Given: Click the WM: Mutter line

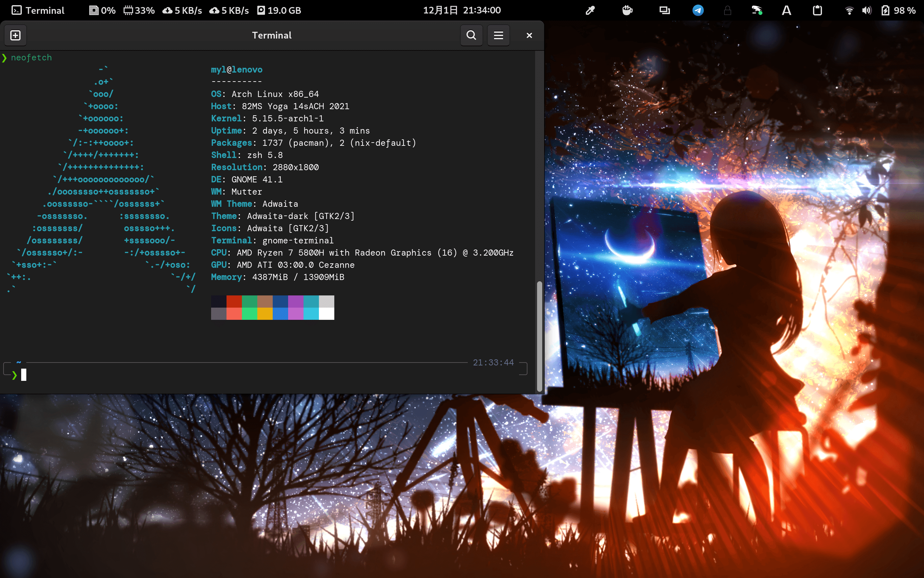Looking at the screenshot, I should (237, 192).
